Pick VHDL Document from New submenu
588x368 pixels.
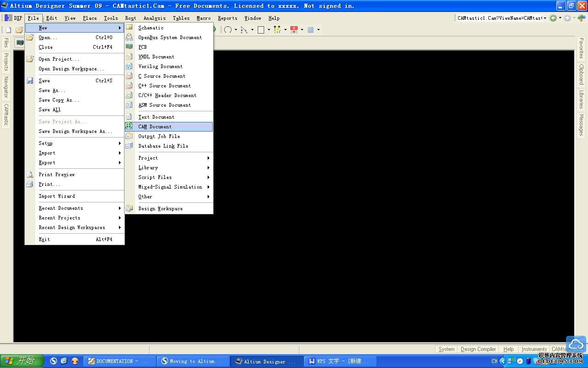pos(169,57)
